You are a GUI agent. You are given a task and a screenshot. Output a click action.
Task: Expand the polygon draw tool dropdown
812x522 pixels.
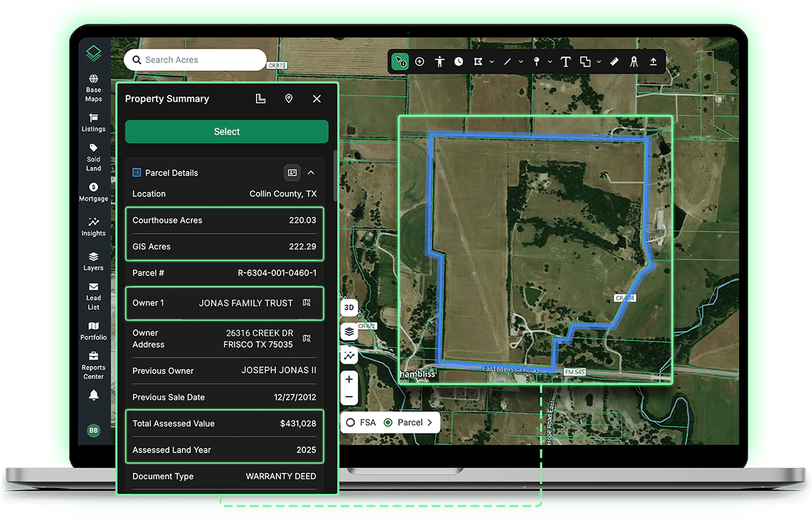tap(492, 62)
